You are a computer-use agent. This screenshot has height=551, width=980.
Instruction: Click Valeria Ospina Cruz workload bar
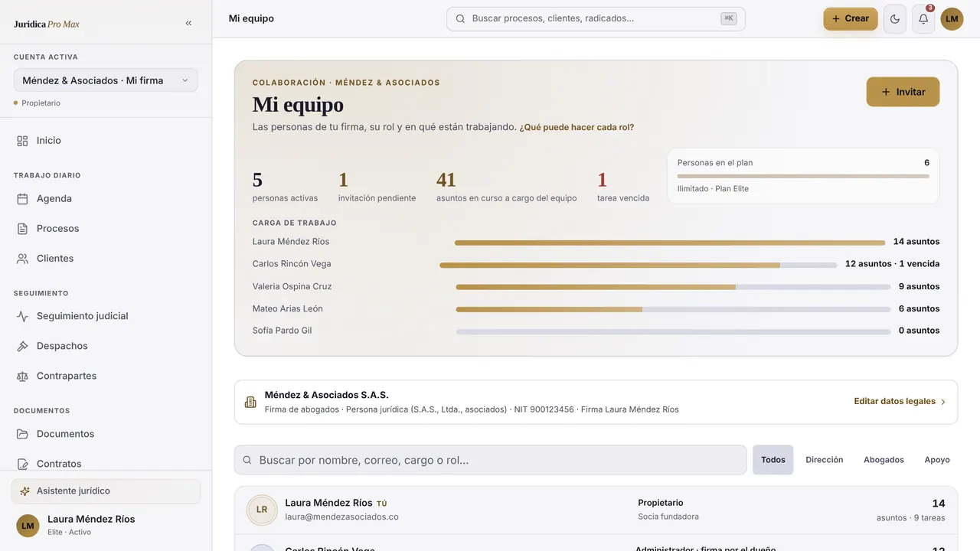673,287
